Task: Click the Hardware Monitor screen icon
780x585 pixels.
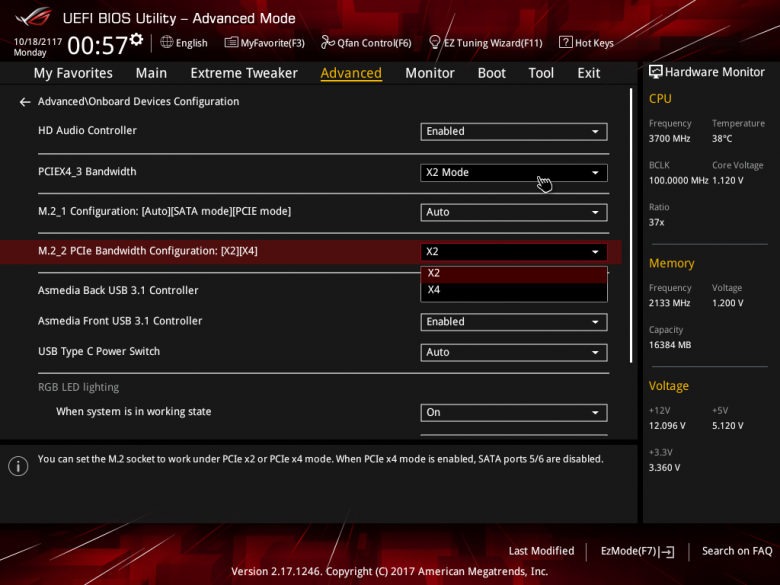Action: click(x=656, y=72)
